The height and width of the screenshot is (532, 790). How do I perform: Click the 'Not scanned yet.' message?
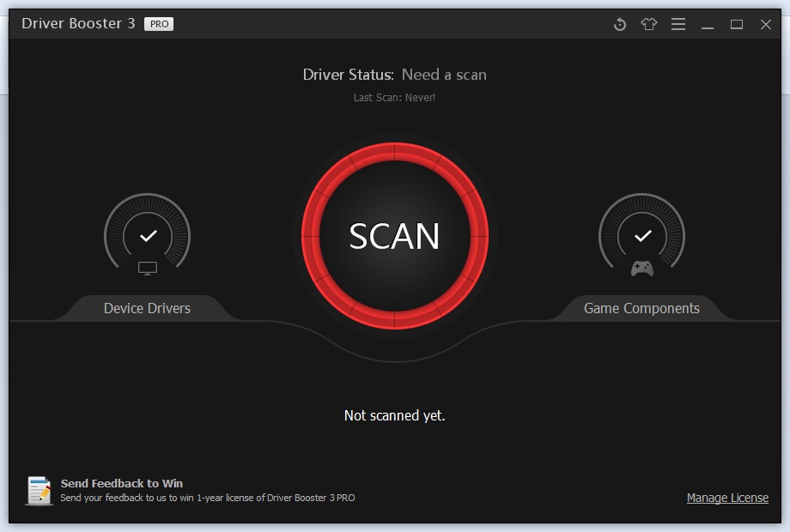[x=394, y=415]
